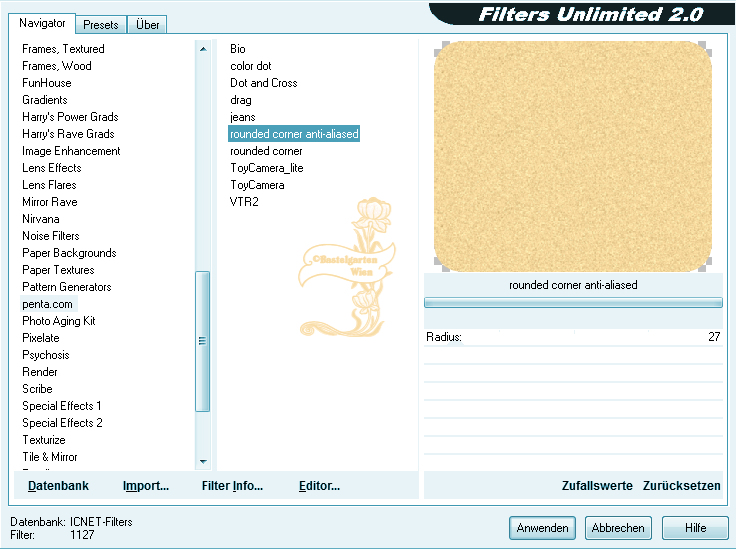Choose the drag filter
The width and height of the screenshot is (736, 549).
[x=241, y=100]
